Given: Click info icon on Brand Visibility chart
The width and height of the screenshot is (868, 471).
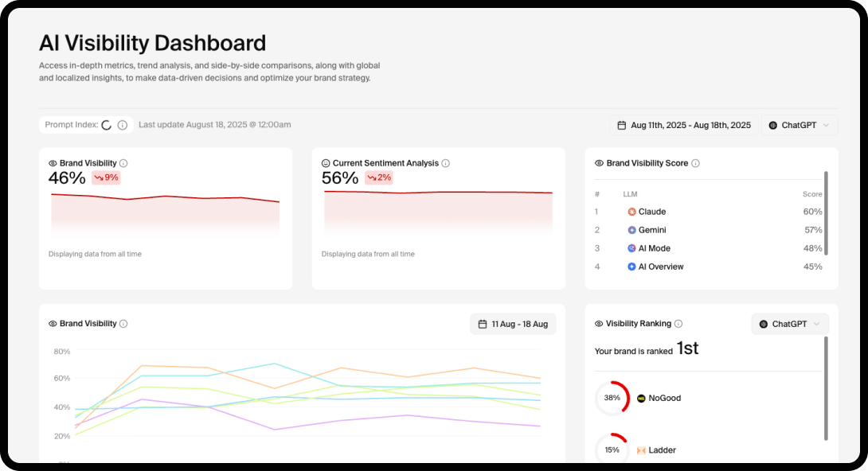Looking at the screenshot, I should coord(123,324).
